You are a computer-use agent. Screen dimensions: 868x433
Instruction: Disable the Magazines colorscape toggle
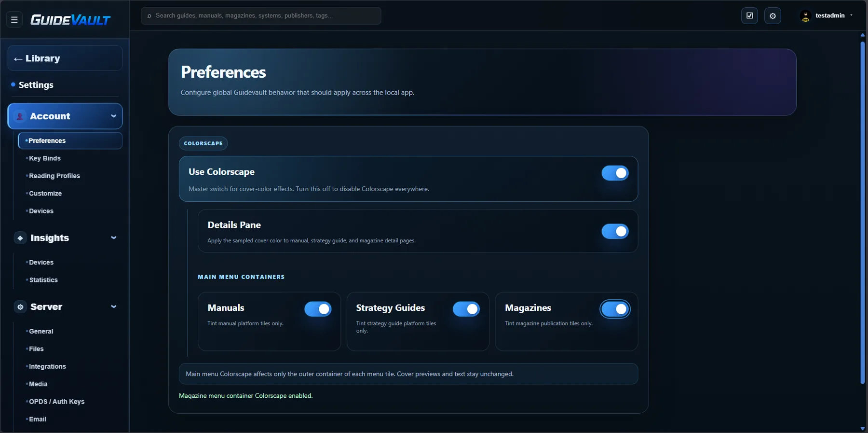pos(615,309)
